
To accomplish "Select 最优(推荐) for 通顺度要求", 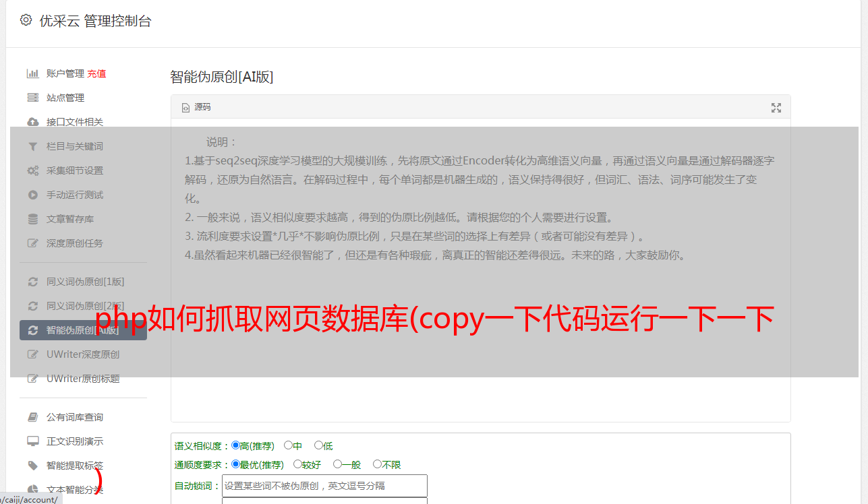I will point(235,464).
